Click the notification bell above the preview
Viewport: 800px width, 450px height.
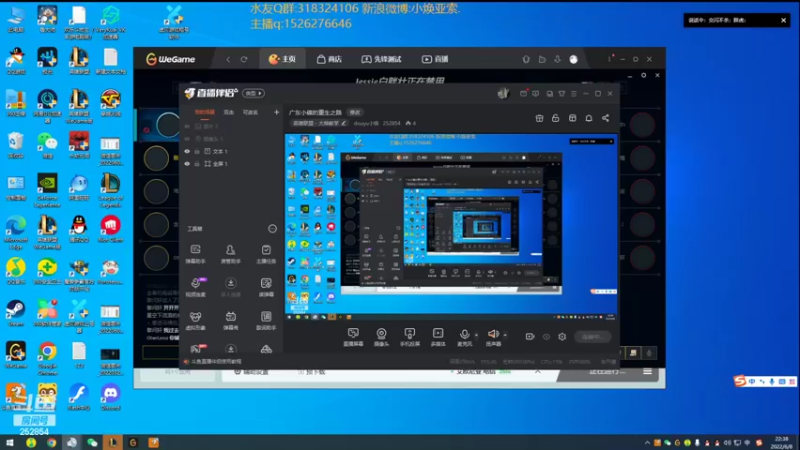[x=589, y=118]
